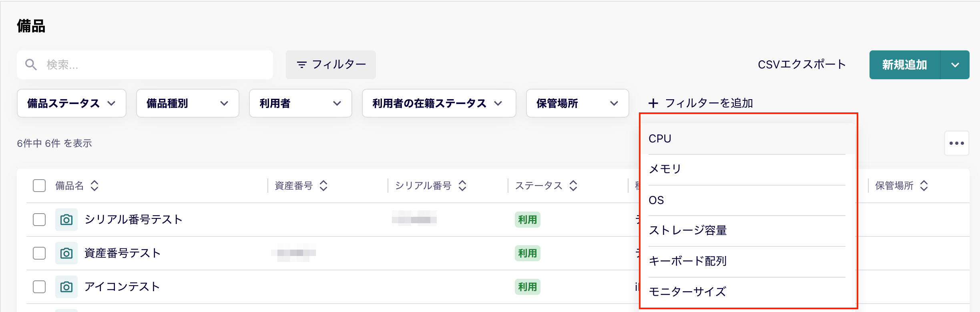Check the 資産番号テスト row checkbox
The height and width of the screenshot is (312, 980).
pos(39,253)
